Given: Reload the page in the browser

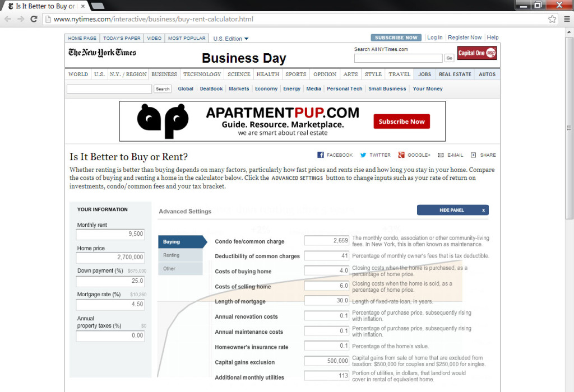Looking at the screenshot, I should (x=34, y=18).
